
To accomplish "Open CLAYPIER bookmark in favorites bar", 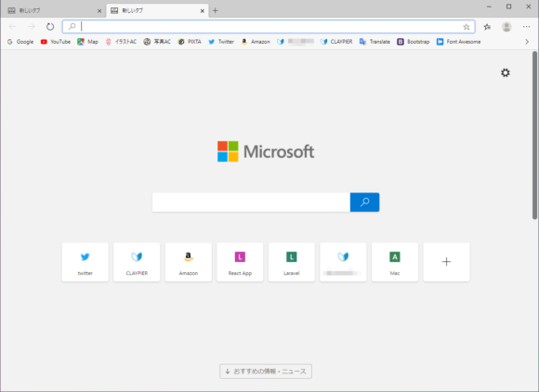I will [336, 42].
